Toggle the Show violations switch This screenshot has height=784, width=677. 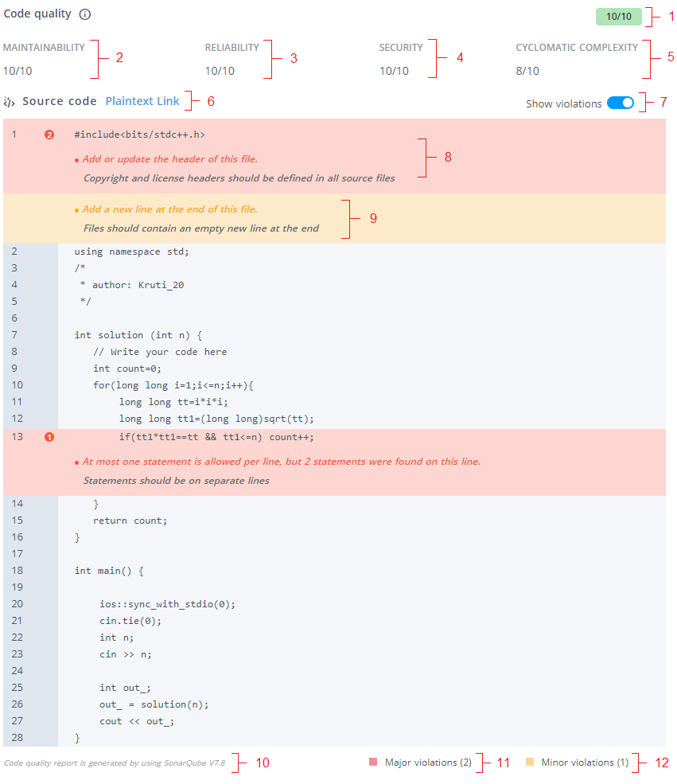(x=621, y=103)
